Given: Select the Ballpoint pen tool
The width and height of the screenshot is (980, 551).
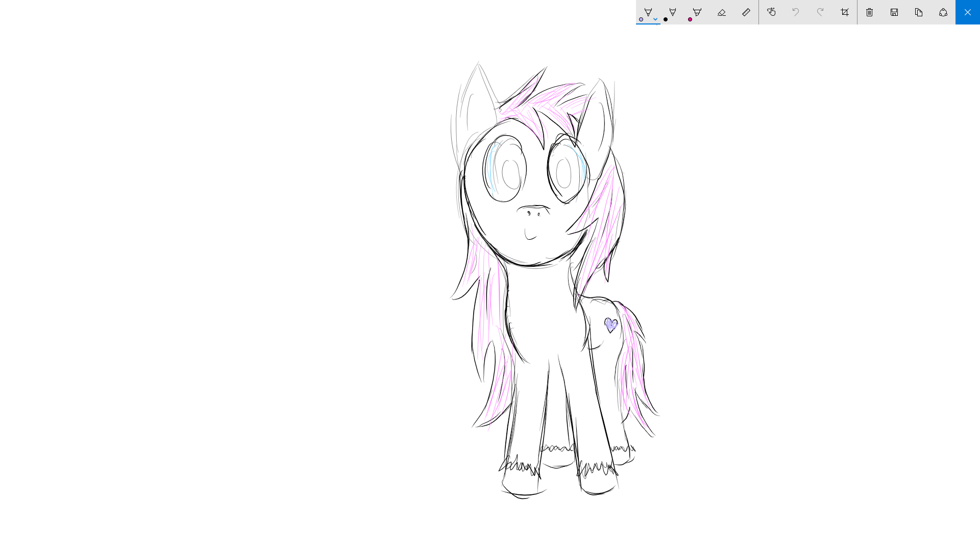Looking at the screenshot, I should tap(648, 12).
